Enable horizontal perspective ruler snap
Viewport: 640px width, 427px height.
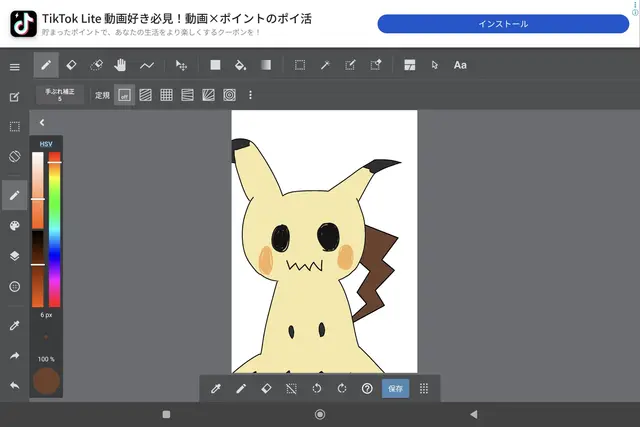(x=187, y=95)
